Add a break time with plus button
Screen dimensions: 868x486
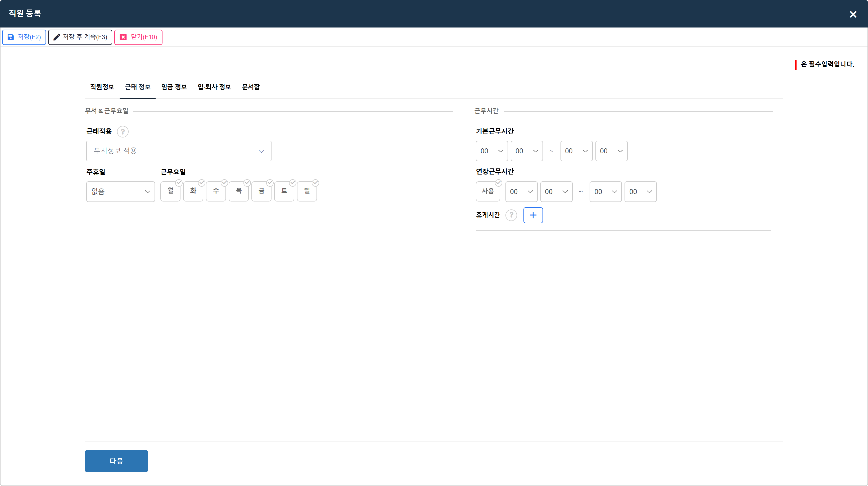point(533,215)
